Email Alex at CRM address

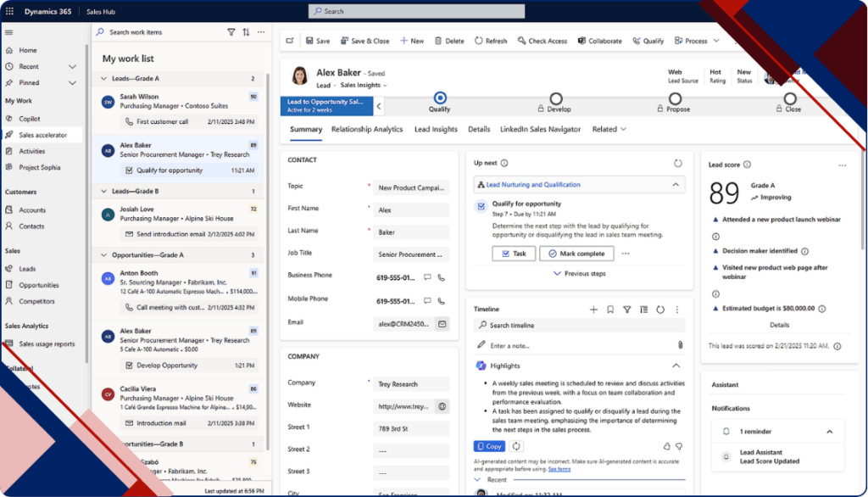[x=443, y=323]
